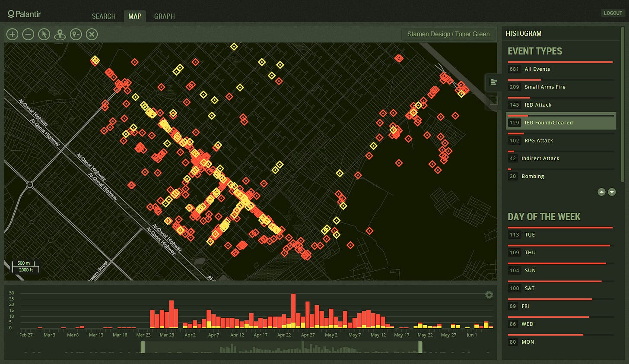Screen dimensions: 629x364
Task: Click the Palantir logo
Action: pos(24,13)
